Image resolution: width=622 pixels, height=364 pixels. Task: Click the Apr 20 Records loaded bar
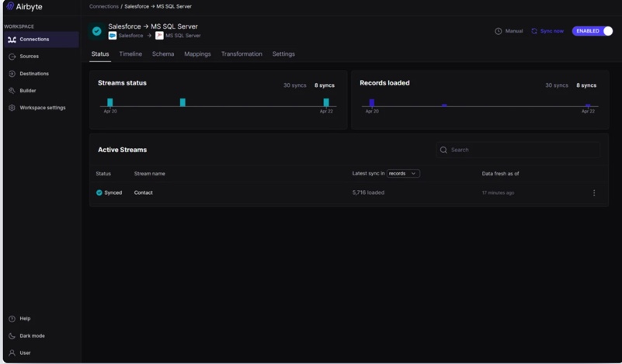pos(372,102)
